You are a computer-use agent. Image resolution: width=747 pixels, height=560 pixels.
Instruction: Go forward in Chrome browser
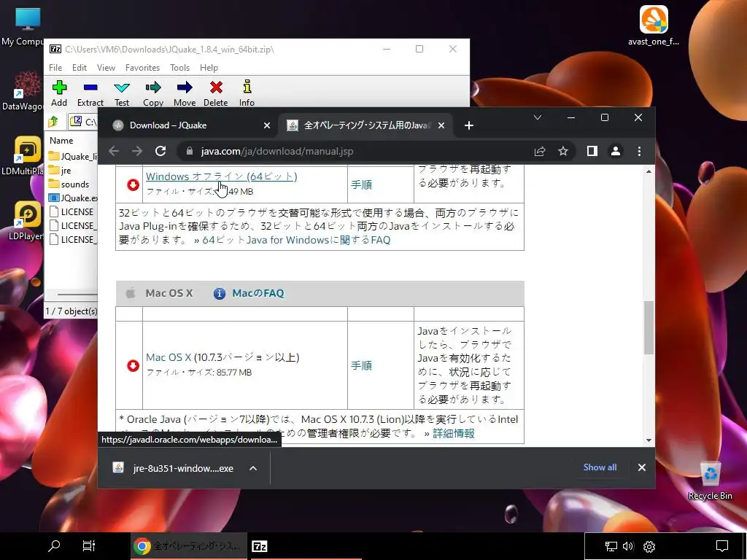point(137,151)
